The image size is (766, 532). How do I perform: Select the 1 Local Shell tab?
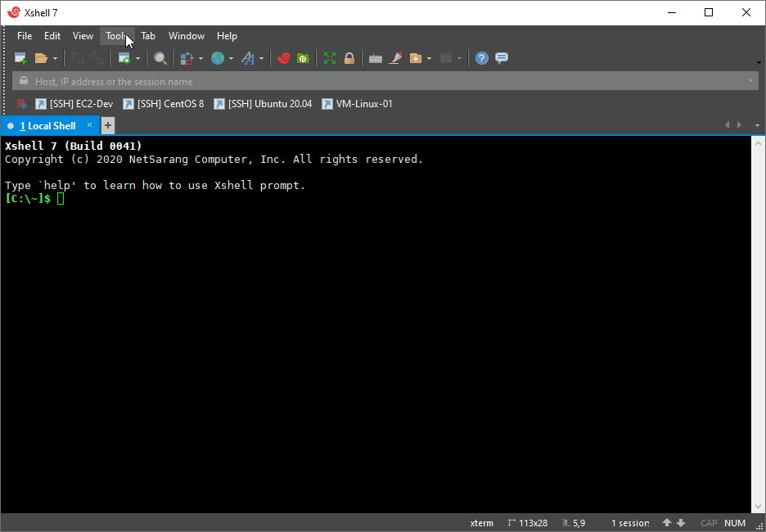[47, 125]
